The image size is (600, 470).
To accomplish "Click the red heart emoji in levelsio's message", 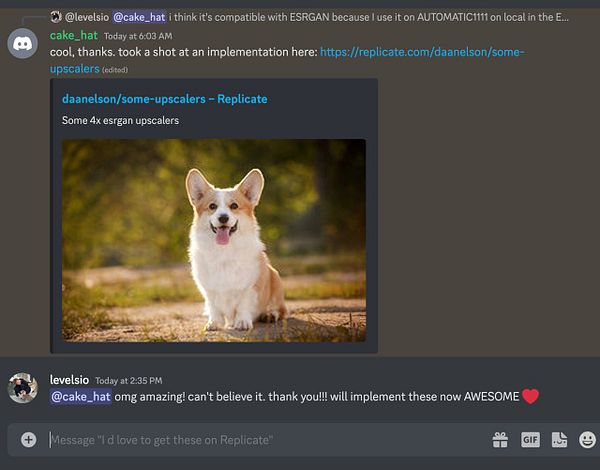I will (530, 396).
